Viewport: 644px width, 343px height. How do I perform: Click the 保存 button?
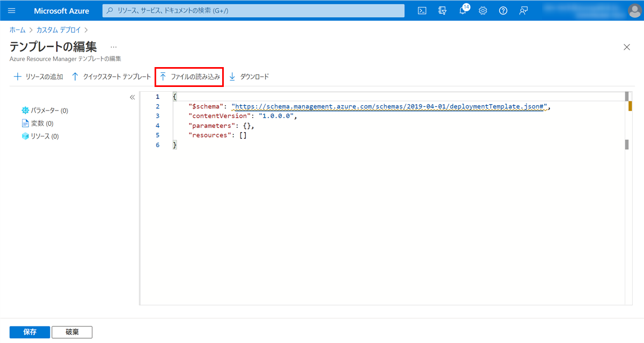pyautogui.click(x=30, y=332)
